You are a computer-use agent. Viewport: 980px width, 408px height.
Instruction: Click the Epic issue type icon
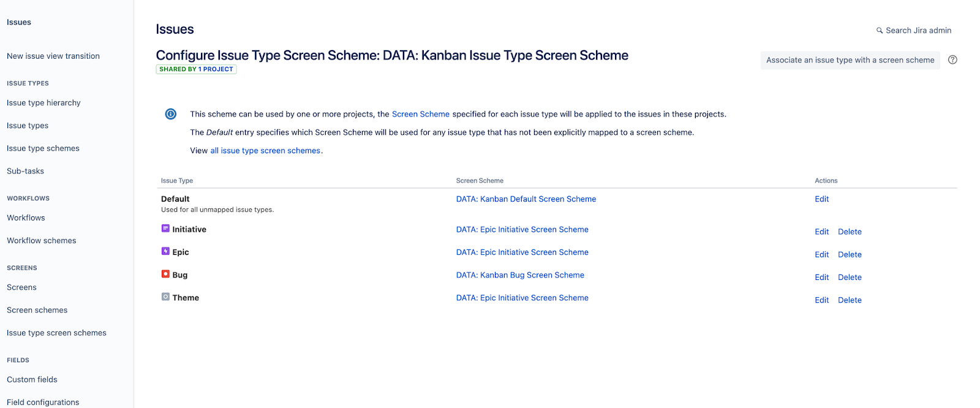(x=165, y=251)
